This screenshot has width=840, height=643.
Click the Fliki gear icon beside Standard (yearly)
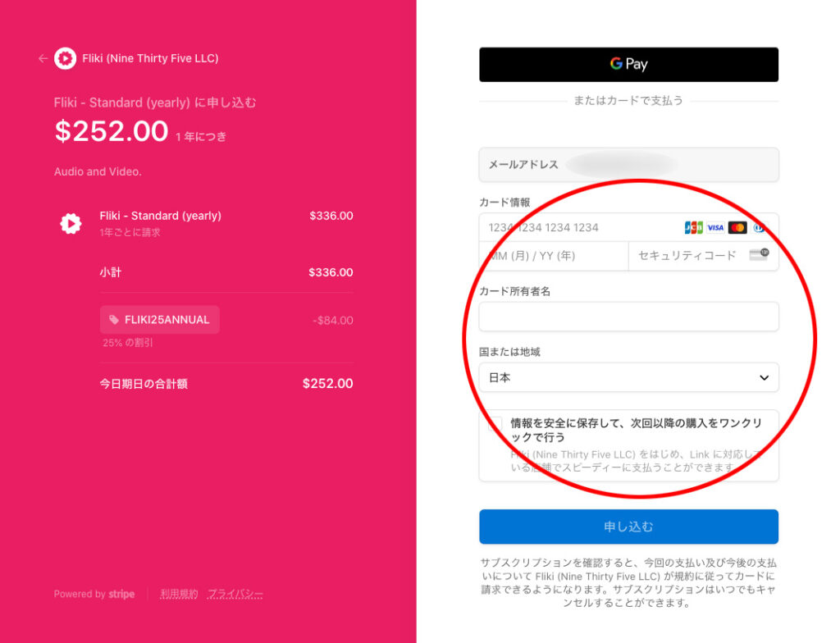[x=71, y=223]
